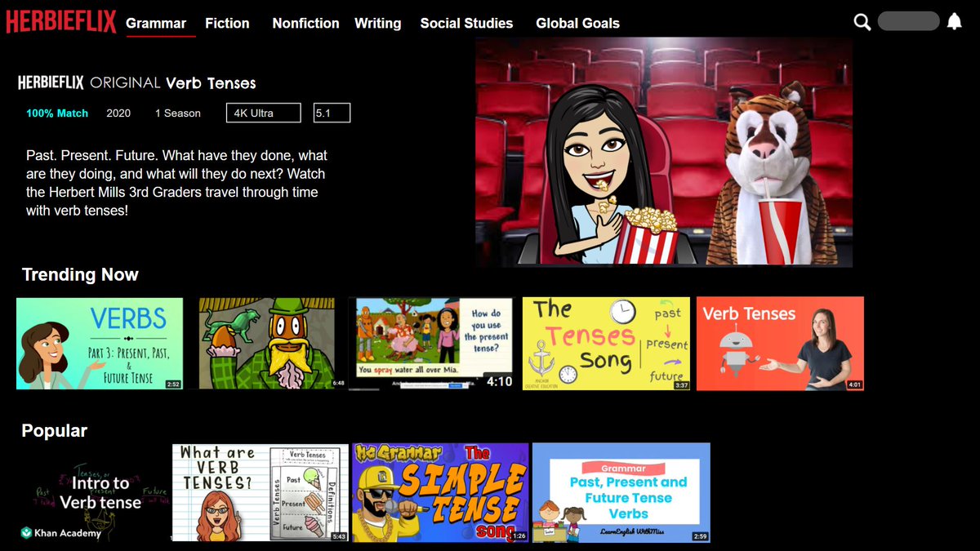Play Verbs Part 3 video thumbnail

(x=100, y=343)
